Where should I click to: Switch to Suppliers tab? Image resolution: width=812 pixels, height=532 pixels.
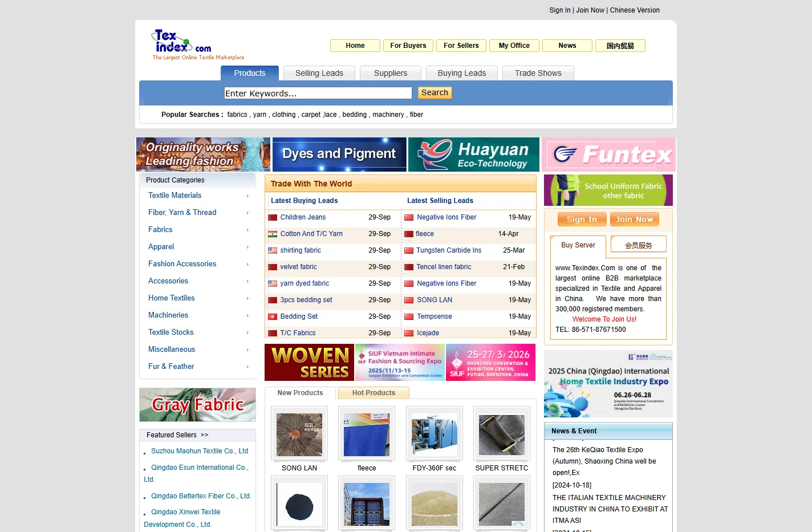click(x=391, y=73)
